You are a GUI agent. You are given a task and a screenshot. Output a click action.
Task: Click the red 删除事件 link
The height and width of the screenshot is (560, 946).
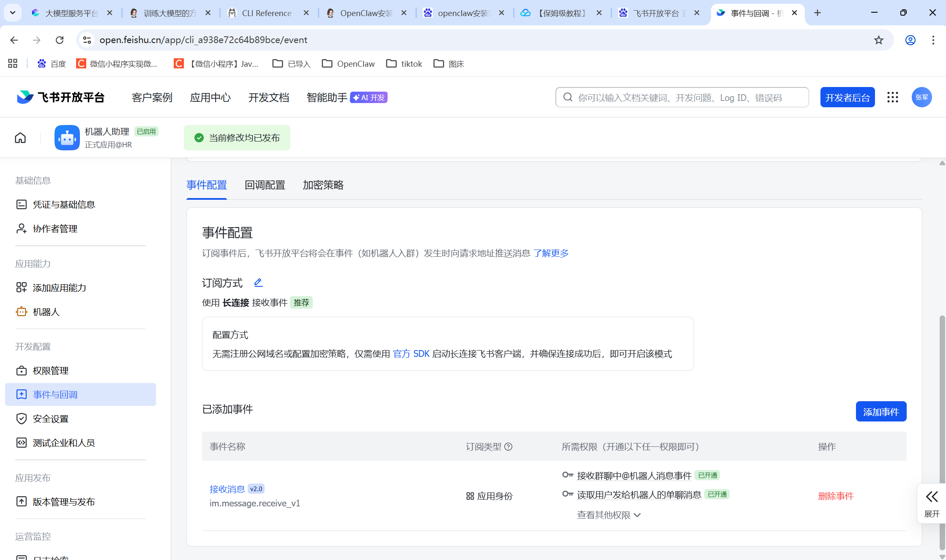coord(836,496)
